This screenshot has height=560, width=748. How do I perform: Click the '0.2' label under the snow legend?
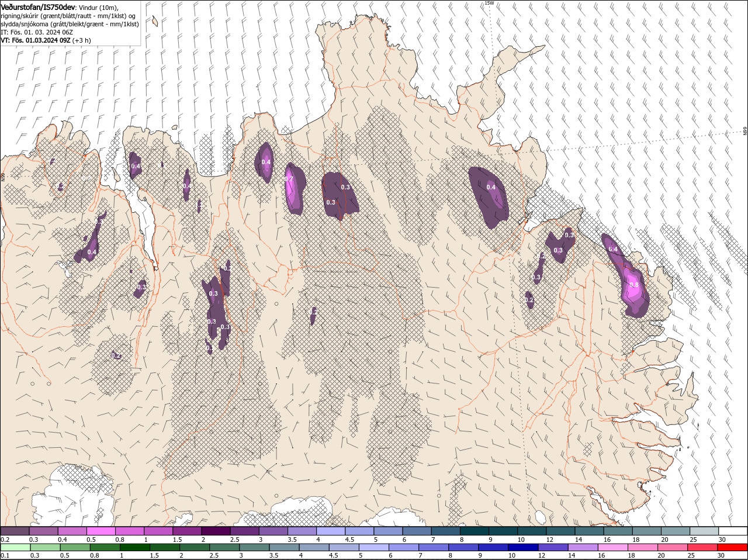[5, 539]
